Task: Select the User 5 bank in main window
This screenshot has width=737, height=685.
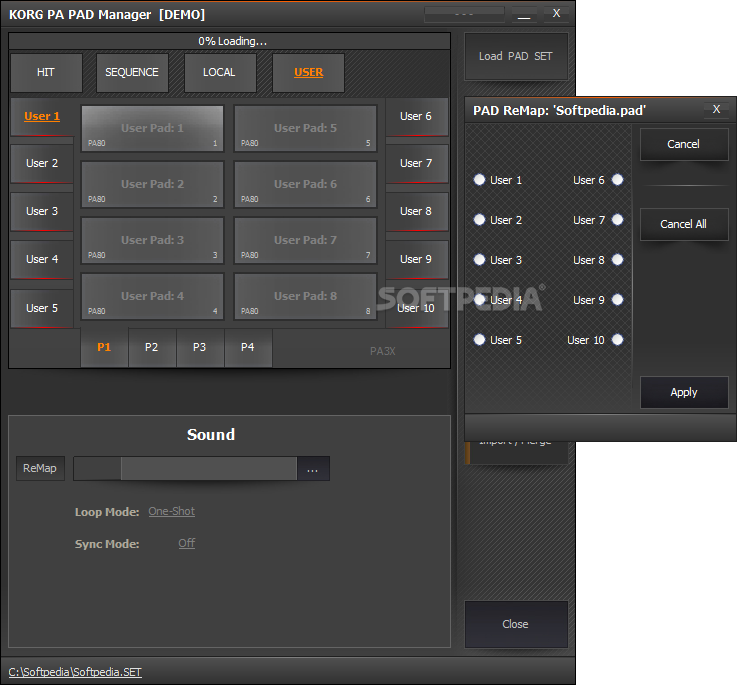Action: tap(42, 308)
